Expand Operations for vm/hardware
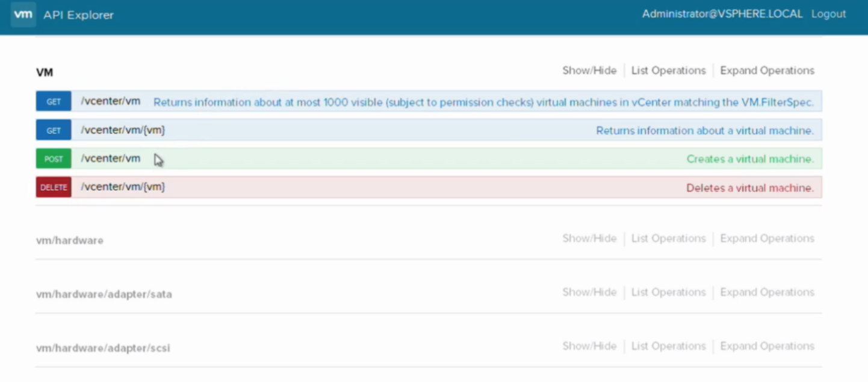Viewport: 868px width, 382px height. [x=767, y=239]
